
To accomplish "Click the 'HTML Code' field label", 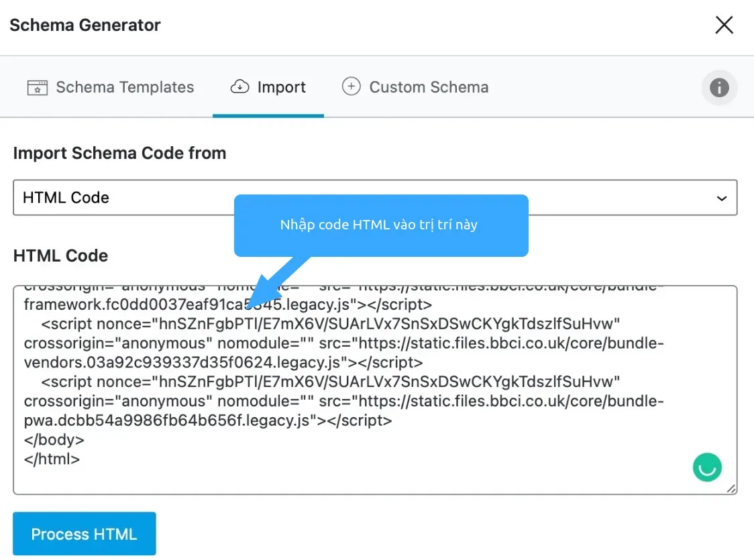I will 60,256.
